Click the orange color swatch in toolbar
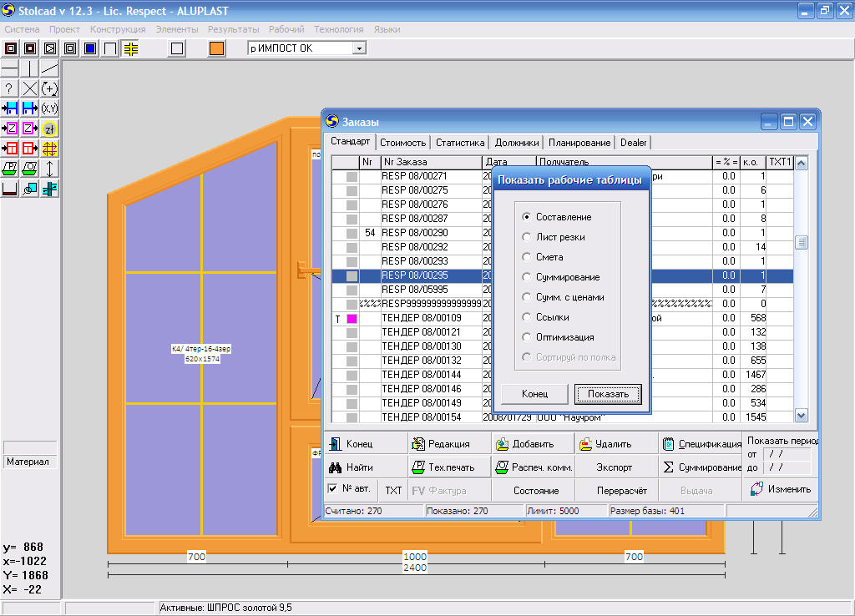Image resolution: width=855 pixels, height=616 pixels. point(216,48)
